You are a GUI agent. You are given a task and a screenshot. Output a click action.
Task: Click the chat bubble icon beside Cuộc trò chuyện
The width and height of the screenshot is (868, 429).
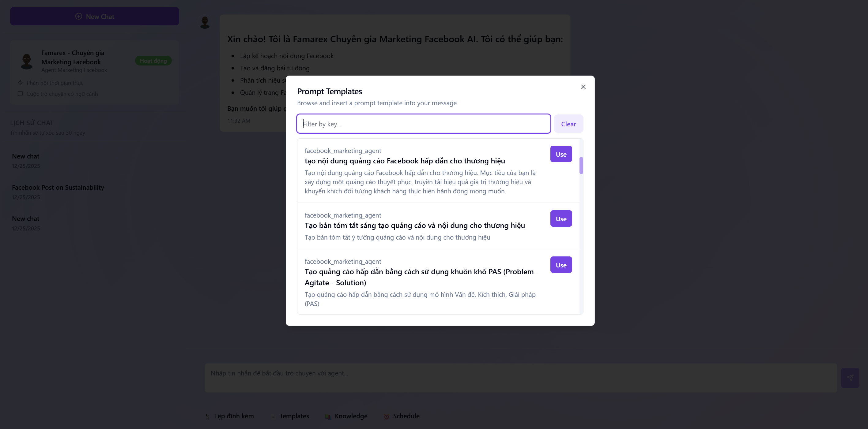point(20,94)
